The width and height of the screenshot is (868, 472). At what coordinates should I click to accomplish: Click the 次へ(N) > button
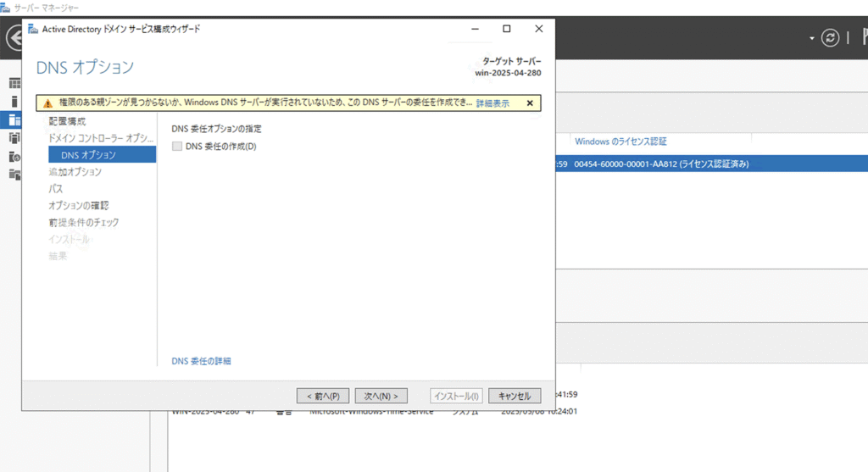(381, 397)
